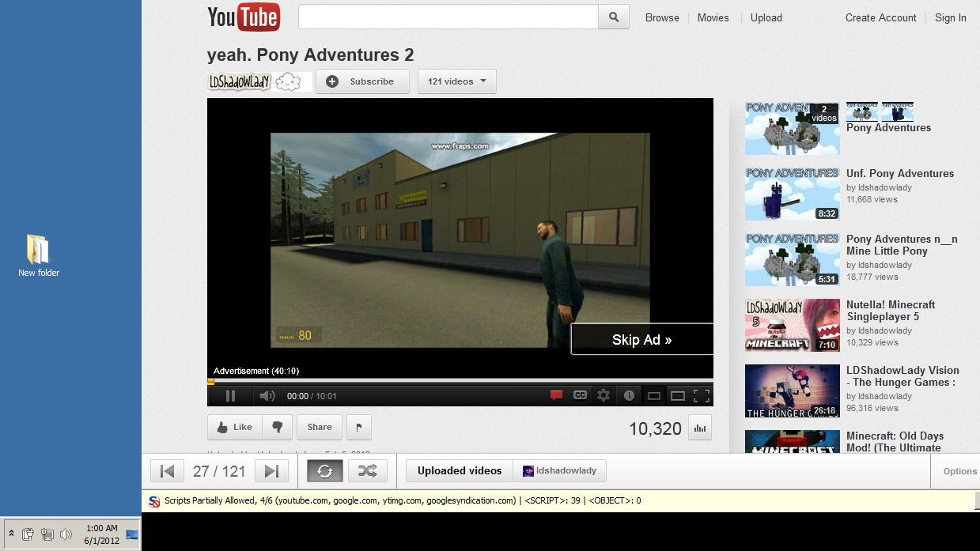Show video statistics chart icon
The height and width of the screenshot is (551, 980).
(700, 427)
